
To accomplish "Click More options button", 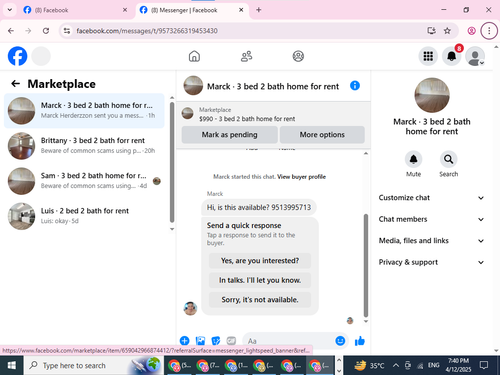I will [322, 135].
